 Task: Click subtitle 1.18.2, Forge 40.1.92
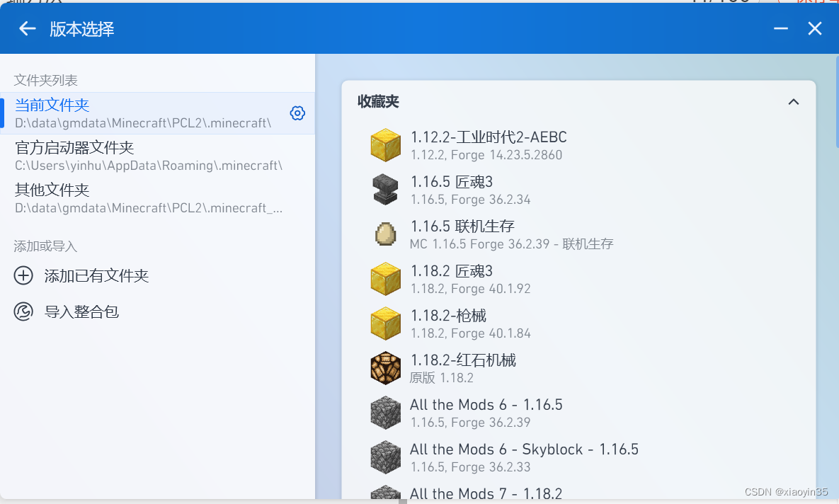point(470,289)
